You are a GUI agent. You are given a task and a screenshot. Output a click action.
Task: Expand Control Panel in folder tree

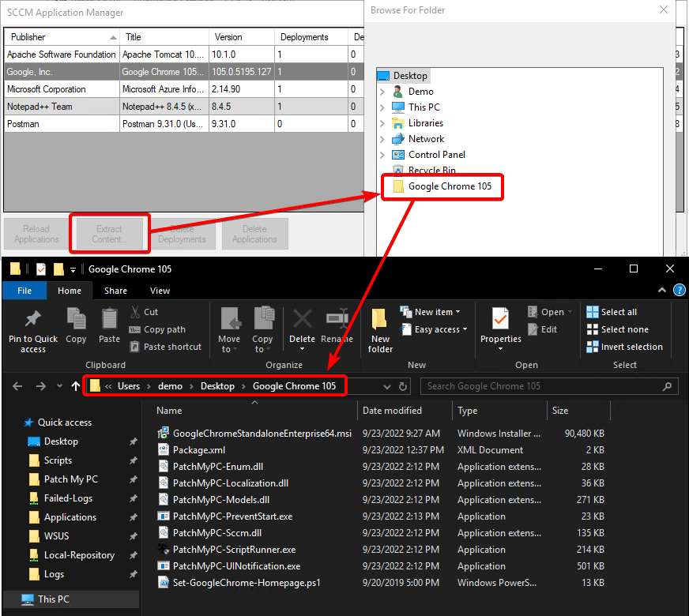click(382, 155)
